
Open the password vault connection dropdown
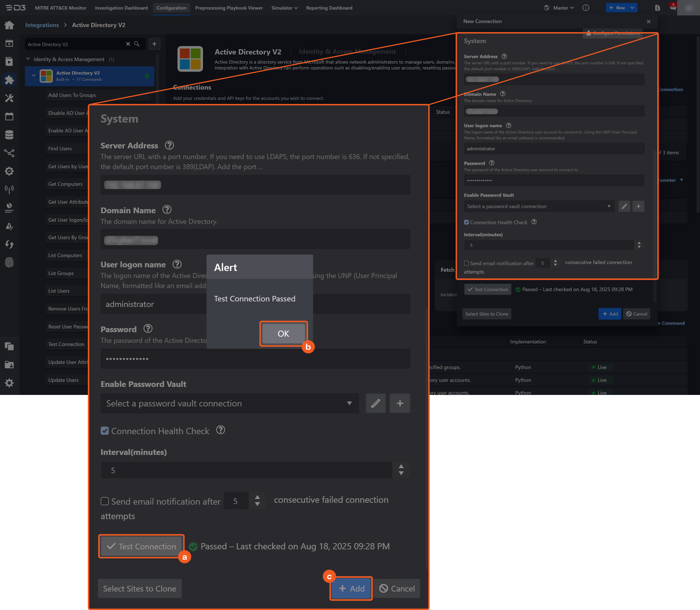229,403
